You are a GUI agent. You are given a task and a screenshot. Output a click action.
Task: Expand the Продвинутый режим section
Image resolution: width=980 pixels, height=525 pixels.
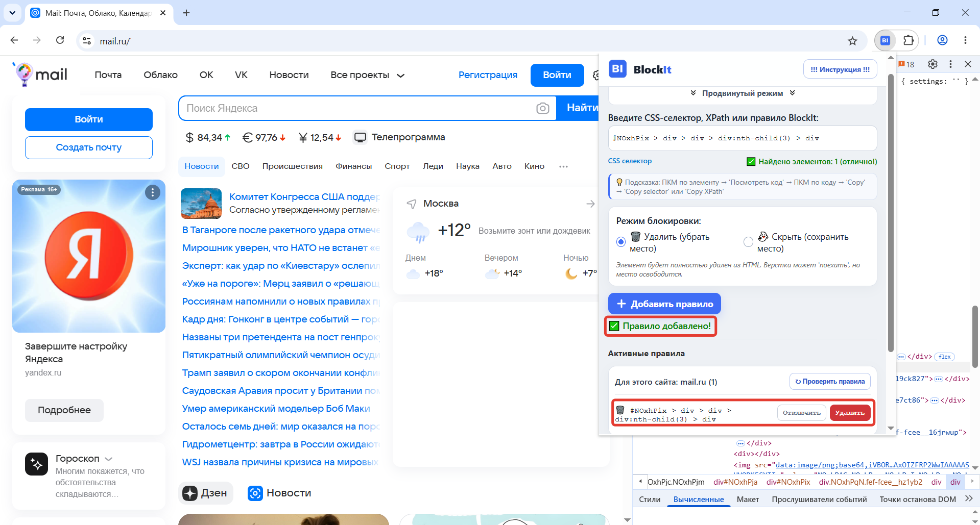[x=742, y=93]
